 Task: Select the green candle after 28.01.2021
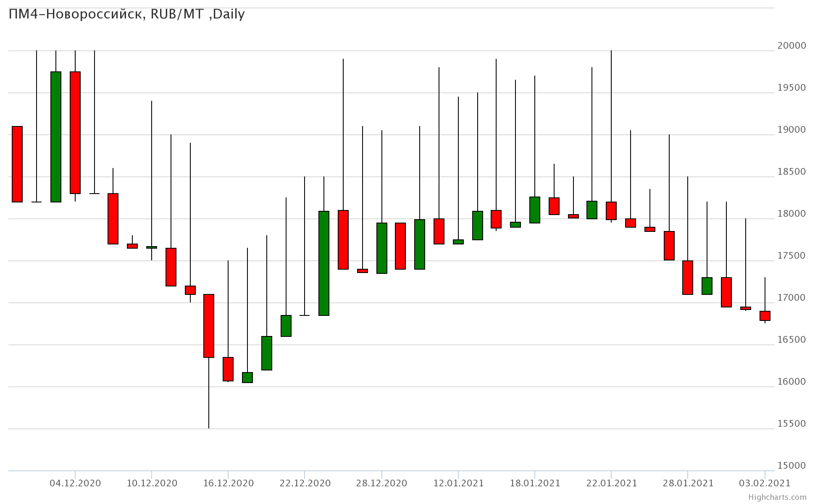pos(707,286)
